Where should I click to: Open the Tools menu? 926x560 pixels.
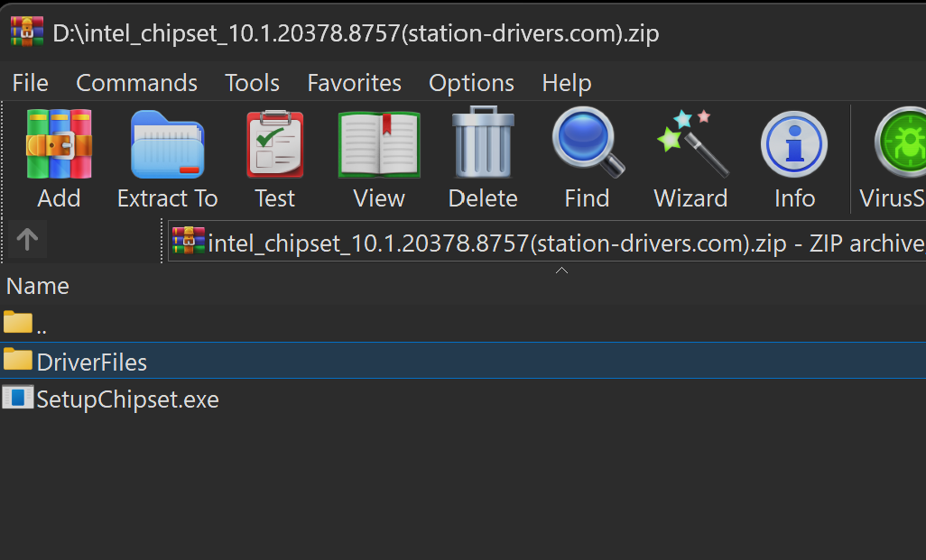pos(252,83)
